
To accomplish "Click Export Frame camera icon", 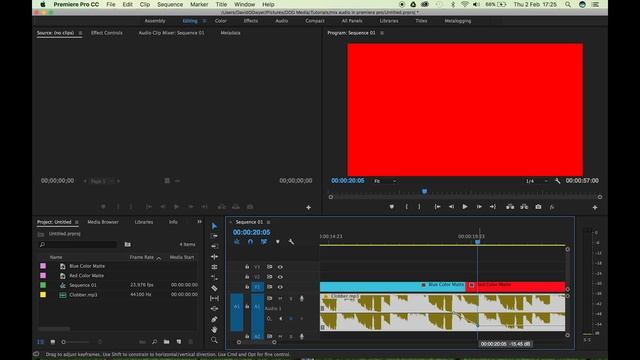I will coord(538,207).
